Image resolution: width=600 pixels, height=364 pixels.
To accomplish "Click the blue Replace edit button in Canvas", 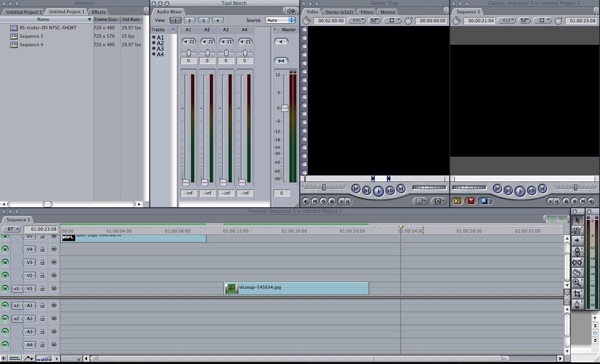I will (x=485, y=201).
